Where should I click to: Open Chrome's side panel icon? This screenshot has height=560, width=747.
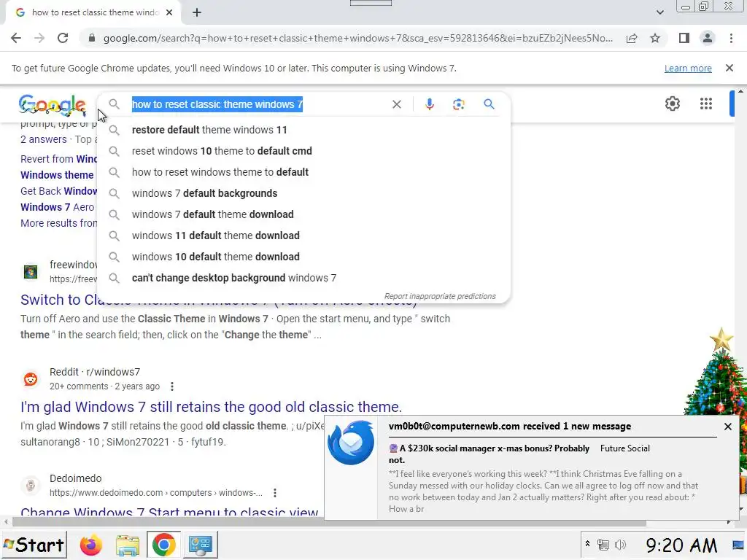click(684, 38)
